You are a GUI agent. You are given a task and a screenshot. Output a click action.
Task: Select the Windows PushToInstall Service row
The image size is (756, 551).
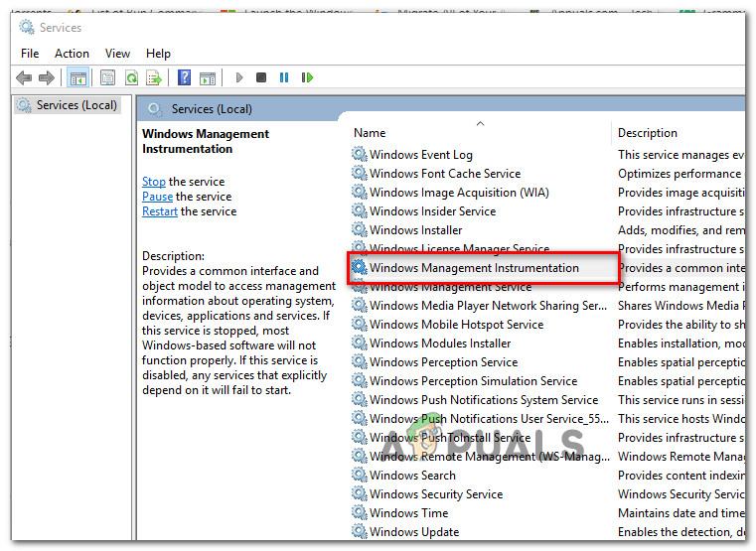(441, 437)
